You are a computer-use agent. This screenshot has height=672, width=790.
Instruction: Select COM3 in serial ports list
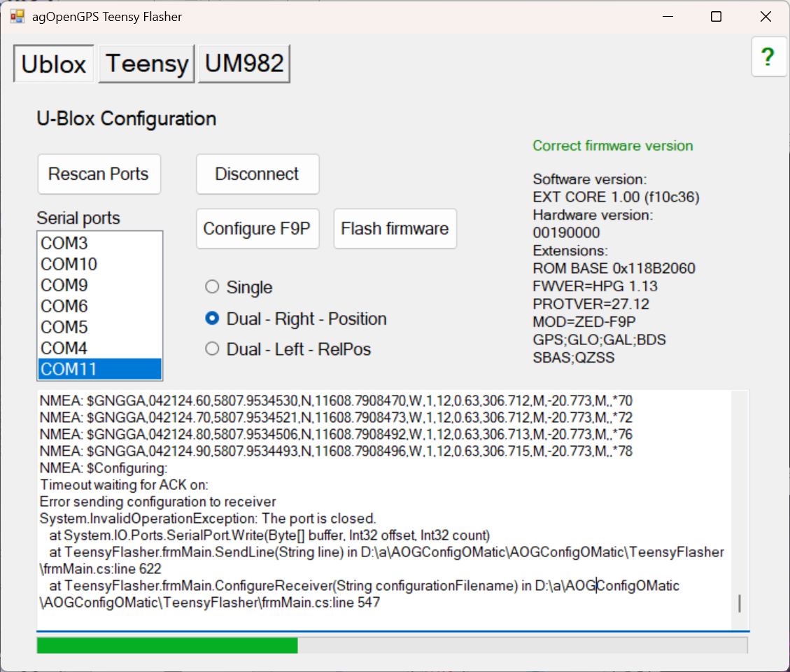(x=100, y=243)
